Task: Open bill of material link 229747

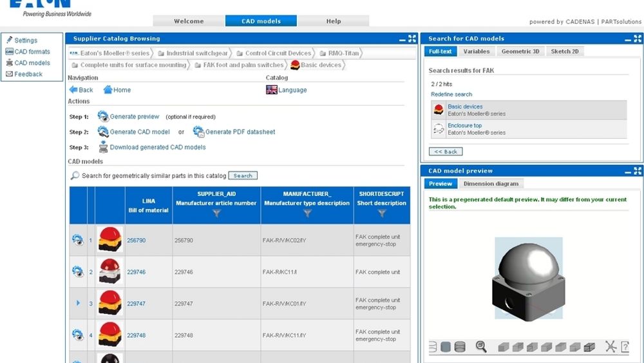Action: (x=136, y=304)
